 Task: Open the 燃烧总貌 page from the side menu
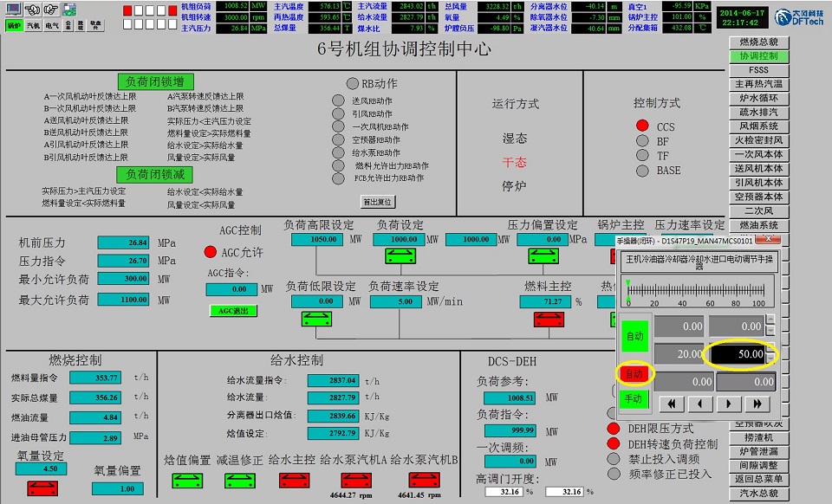click(x=758, y=42)
